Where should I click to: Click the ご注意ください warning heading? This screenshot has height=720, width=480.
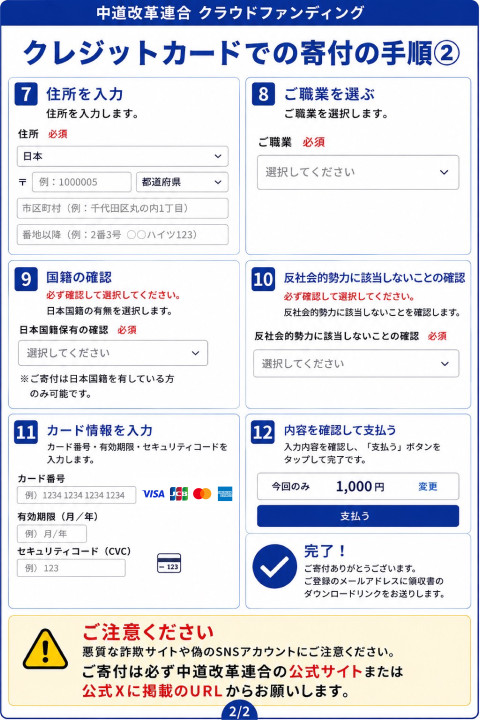(148, 632)
